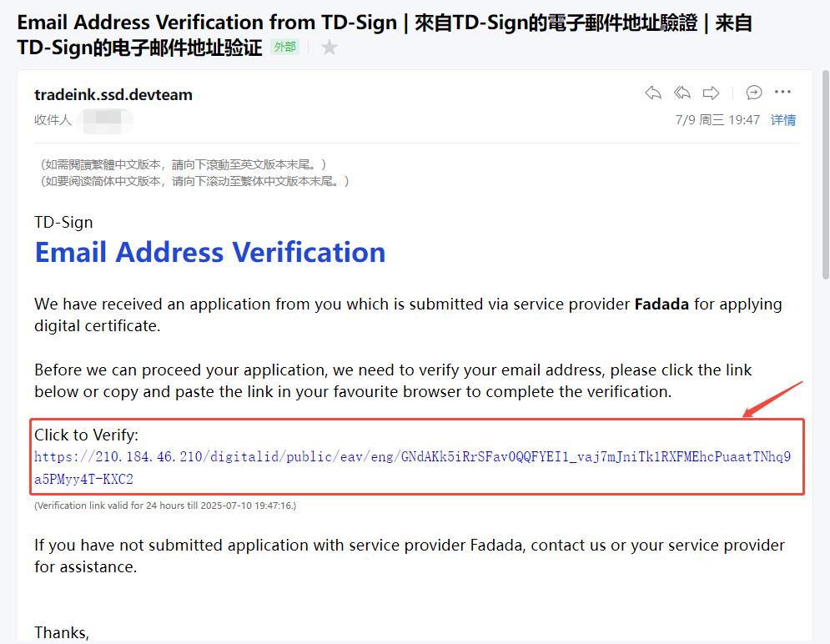The height and width of the screenshot is (644, 830).
Task: Click the green 外部 external tag
Action: pos(284,48)
